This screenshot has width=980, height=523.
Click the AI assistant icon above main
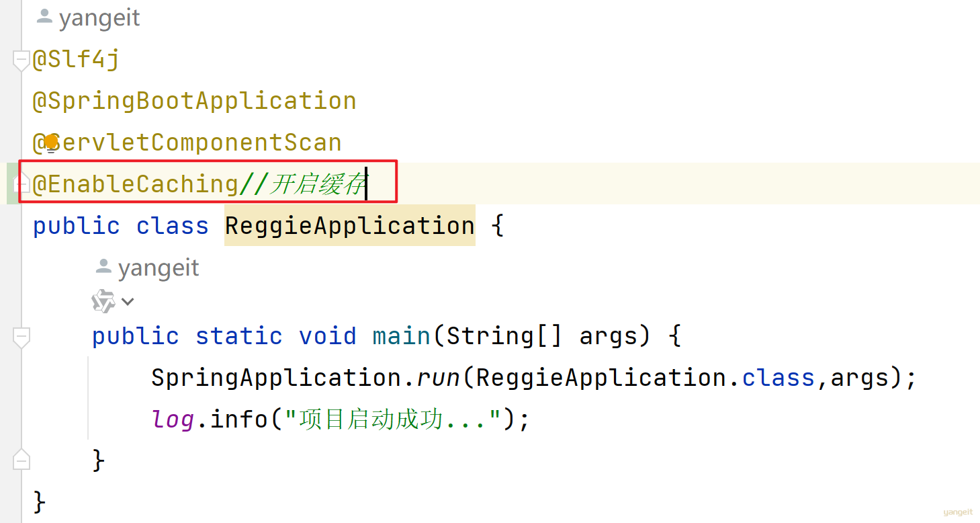tap(103, 301)
